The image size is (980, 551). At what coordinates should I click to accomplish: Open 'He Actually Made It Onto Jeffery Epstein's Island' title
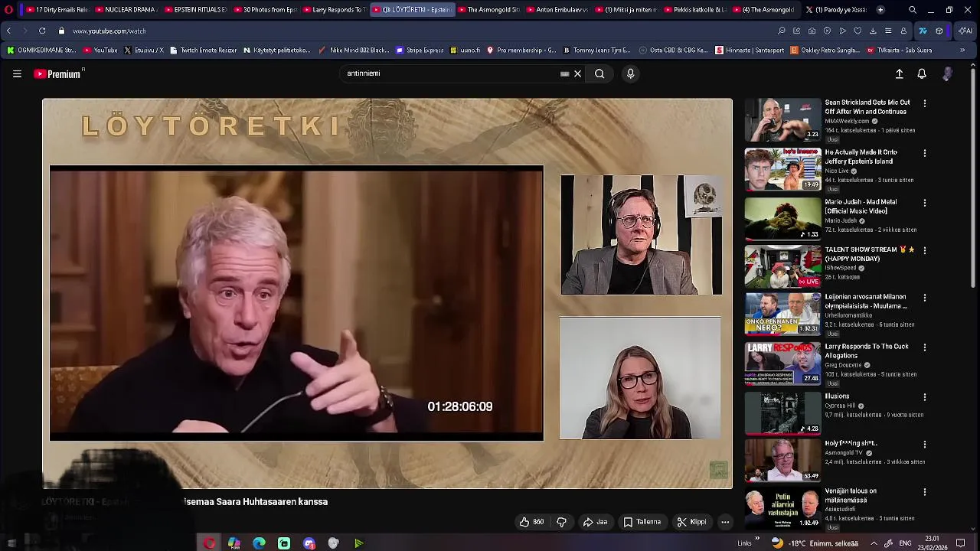[x=861, y=157]
